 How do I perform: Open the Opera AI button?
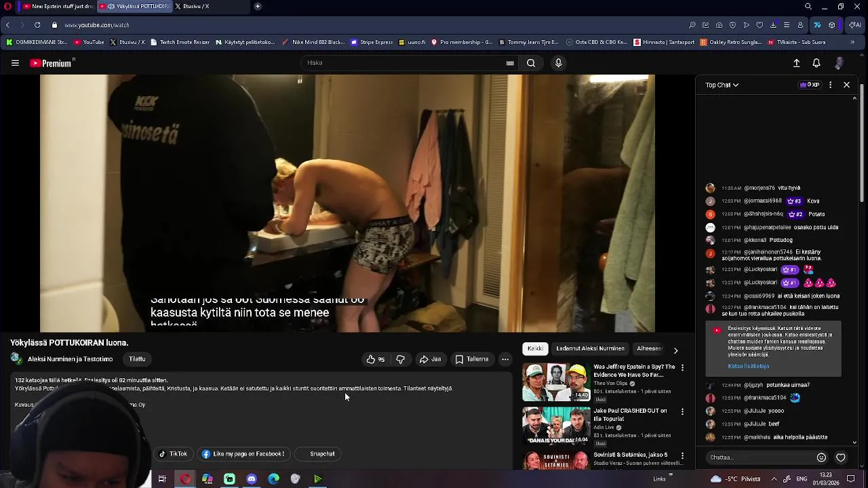(x=854, y=25)
